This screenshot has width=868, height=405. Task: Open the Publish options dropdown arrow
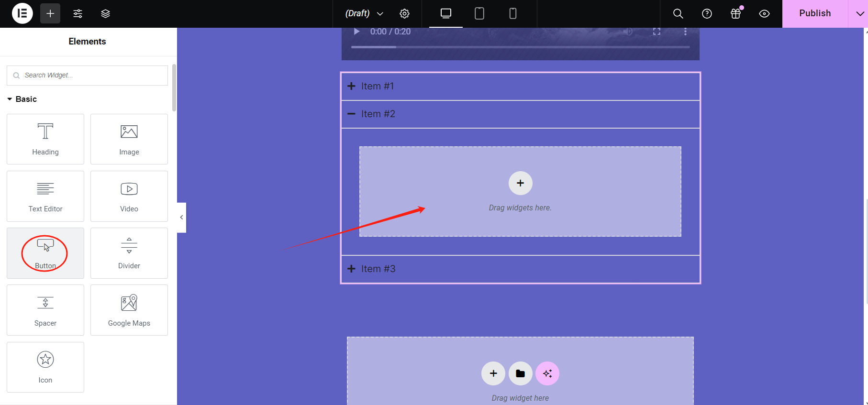[859, 13]
